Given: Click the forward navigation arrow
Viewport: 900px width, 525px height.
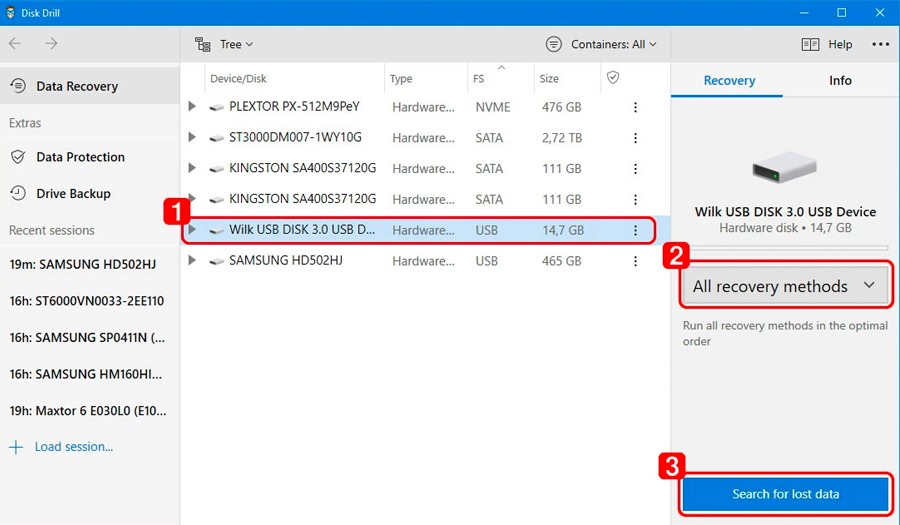Looking at the screenshot, I should pyautogui.click(x=51, y=44).
